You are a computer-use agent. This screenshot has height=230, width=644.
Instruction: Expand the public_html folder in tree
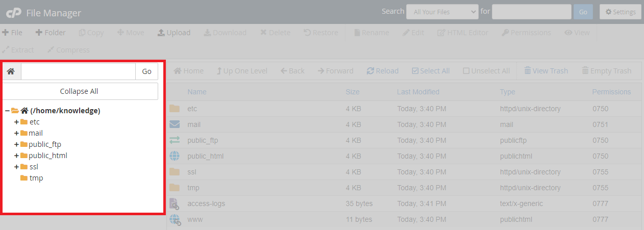pos(16,156)
